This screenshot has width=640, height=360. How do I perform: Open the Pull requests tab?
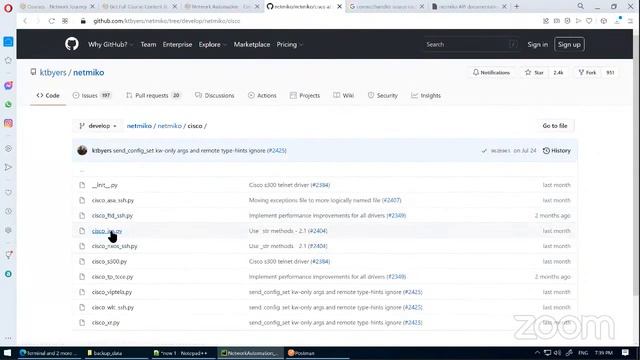click(x=153, y=96)
